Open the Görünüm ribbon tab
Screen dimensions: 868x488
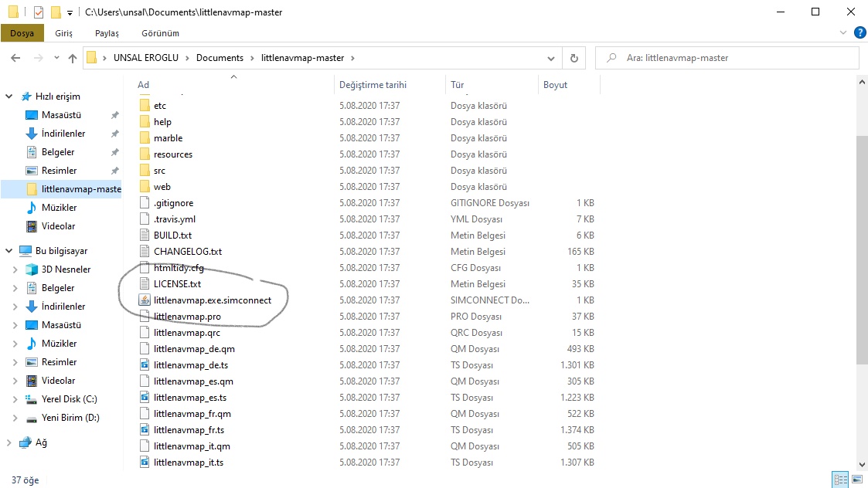pos(161,33)
